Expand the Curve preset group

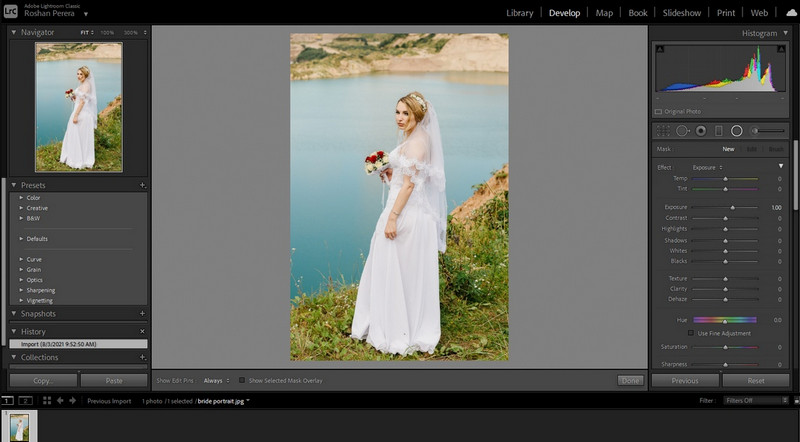click(x=21, y=259)
